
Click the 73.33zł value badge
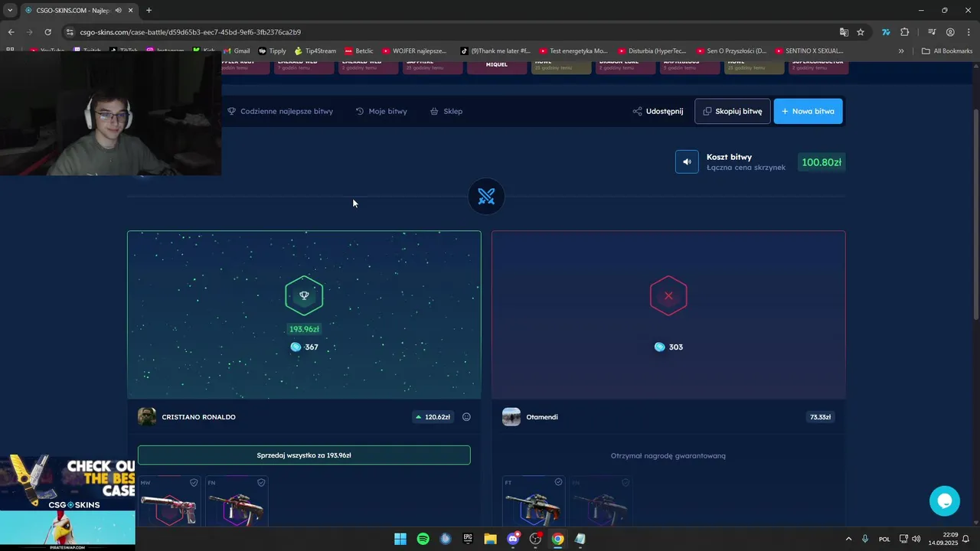click(x=820, y=417)
